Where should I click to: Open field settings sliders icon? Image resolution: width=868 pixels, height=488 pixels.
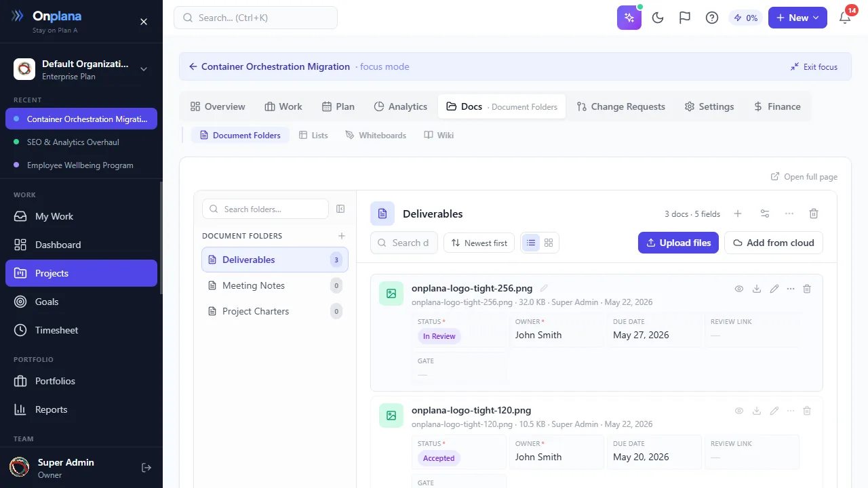click(765, 213)
